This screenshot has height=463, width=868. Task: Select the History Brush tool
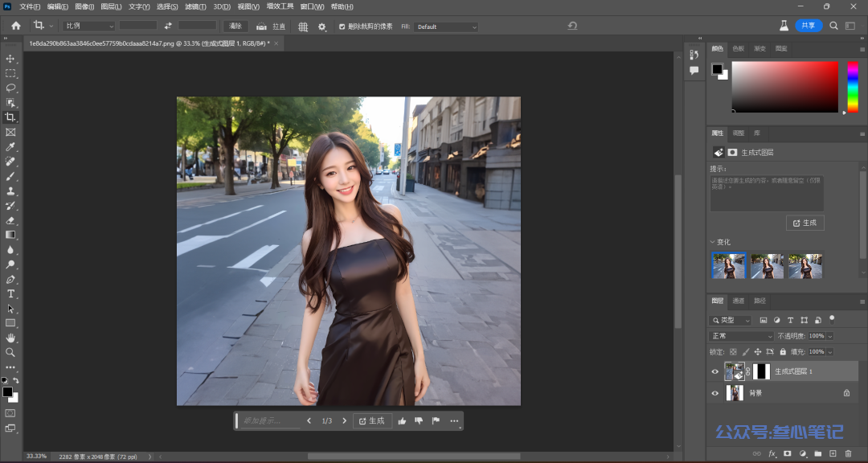[10, 206]
